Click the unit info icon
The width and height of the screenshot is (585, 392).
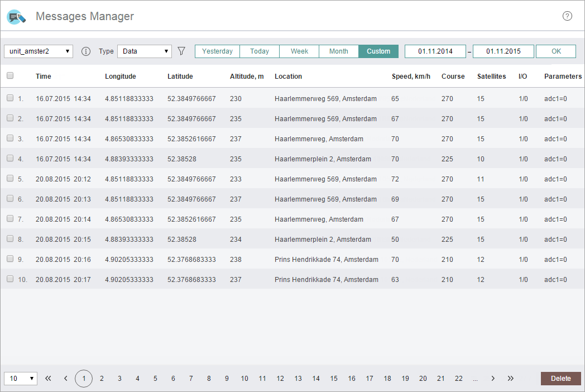[x=86, y=51]
